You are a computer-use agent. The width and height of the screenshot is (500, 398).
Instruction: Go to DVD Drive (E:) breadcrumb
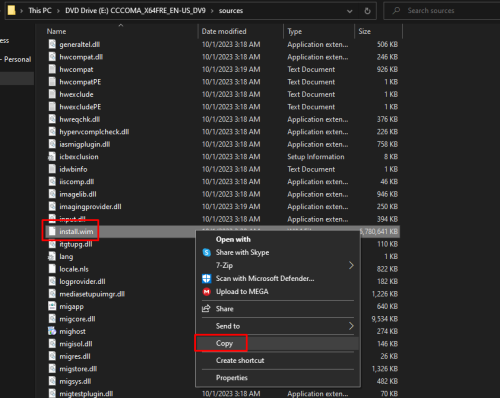coord(135,11)
